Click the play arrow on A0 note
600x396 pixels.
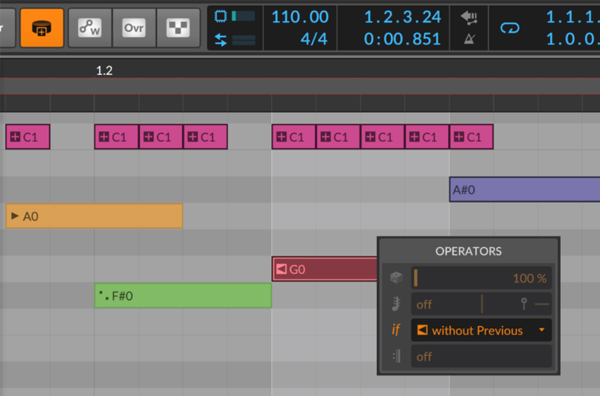pos(15,216)
